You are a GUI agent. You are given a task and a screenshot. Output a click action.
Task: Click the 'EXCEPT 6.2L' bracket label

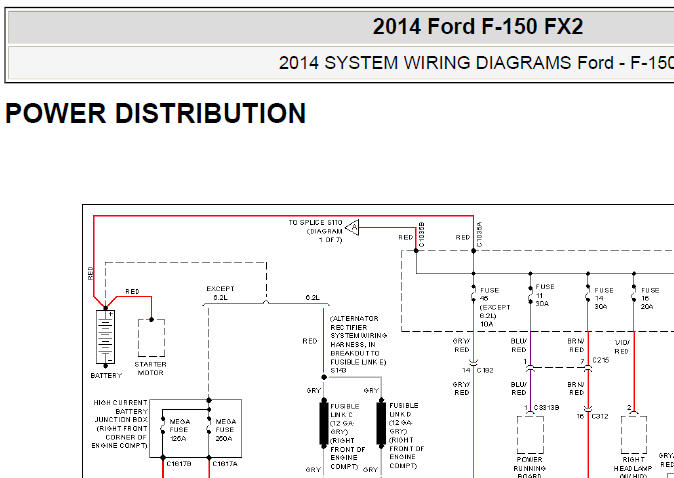220,293
